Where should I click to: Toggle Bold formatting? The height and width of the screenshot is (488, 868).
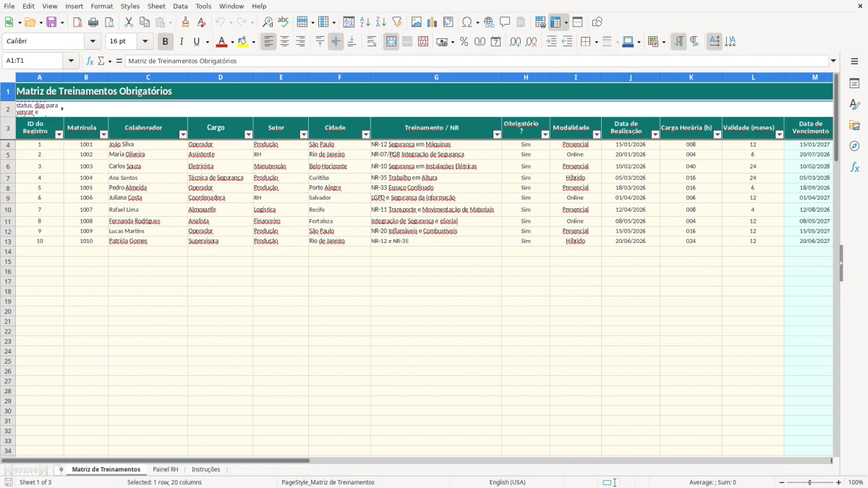pos(165,42)
